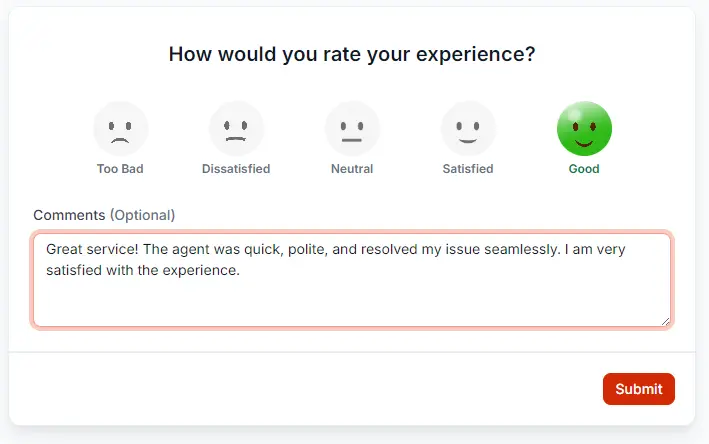Select the Too Bad frowning face
Image resolution: width=709 pixels, height=444 pixels.
120,129
